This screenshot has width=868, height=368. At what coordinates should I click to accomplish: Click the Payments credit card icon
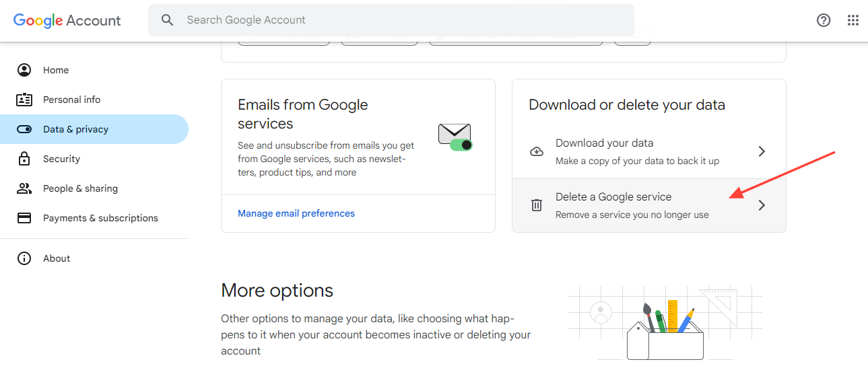[24, 218]
